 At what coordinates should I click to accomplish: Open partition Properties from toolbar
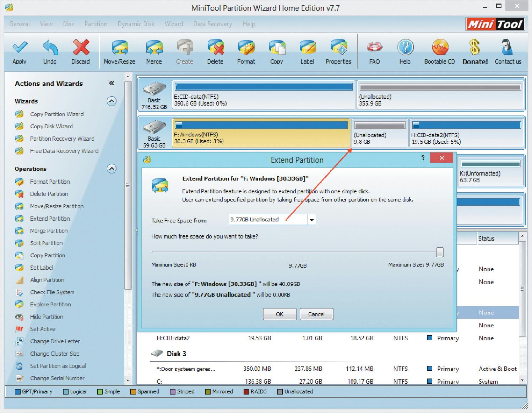pyautogui.click(x=338, y=52)
